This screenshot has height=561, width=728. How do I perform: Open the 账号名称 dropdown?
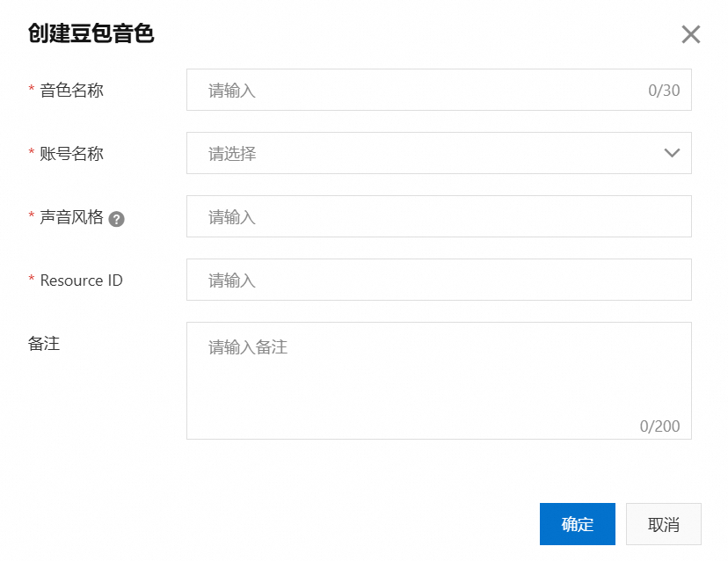[x=439, y=153]
